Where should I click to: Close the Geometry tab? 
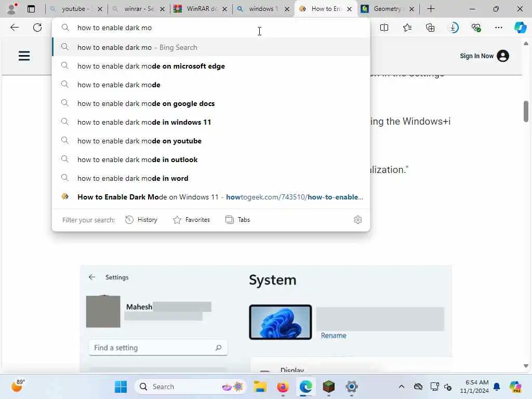(411, 9)
